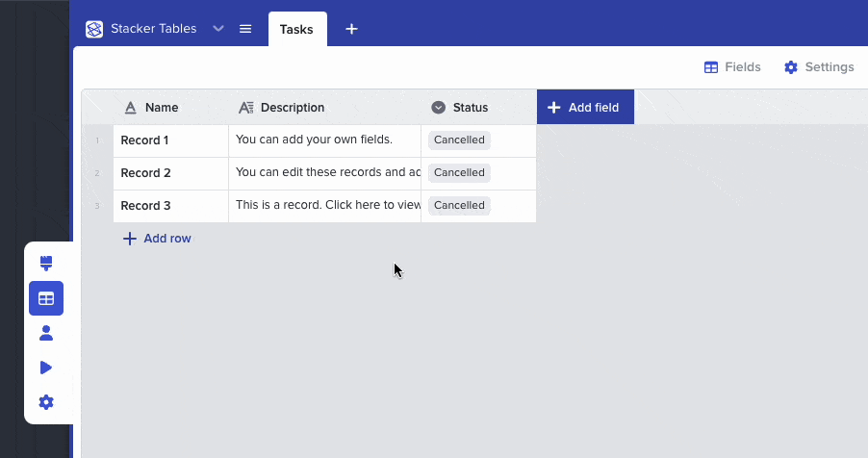Select the paint brush appearance icon
This screenshot has width=868, height=458.
coord(46,264)
